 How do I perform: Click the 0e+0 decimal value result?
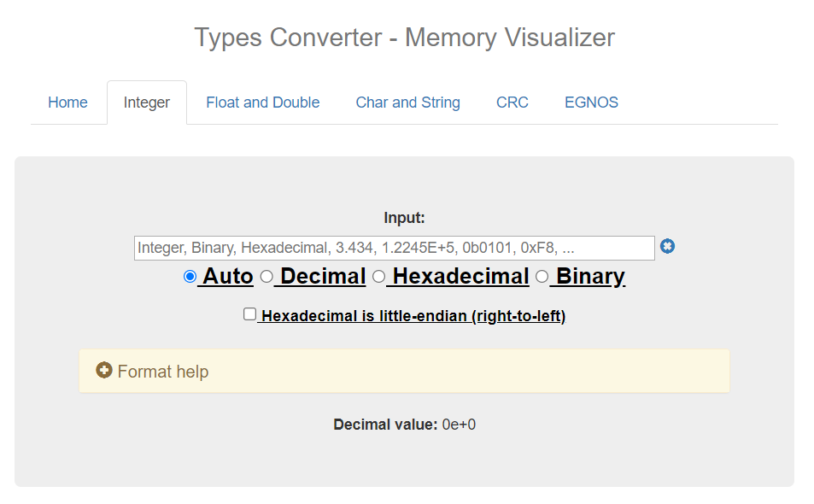click(x=459, y=425)
